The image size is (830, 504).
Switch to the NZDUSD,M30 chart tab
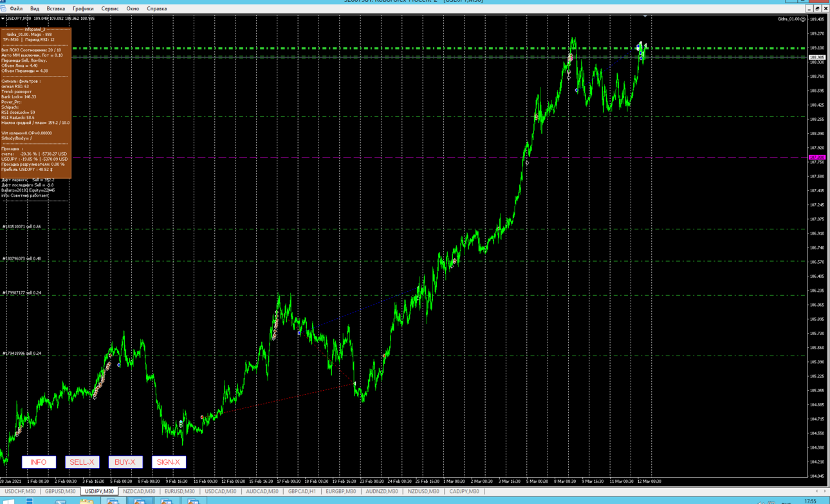pyautogui.click(x=423, y=492)
